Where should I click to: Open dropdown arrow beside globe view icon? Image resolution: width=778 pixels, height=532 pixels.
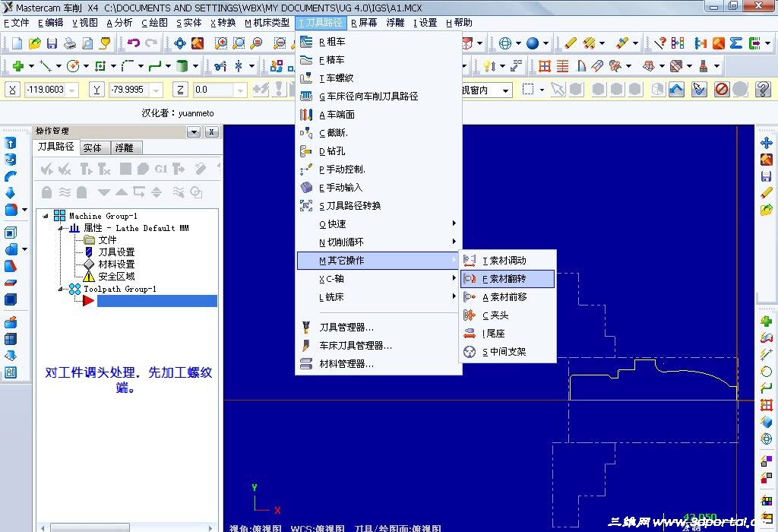pos(518,43)
